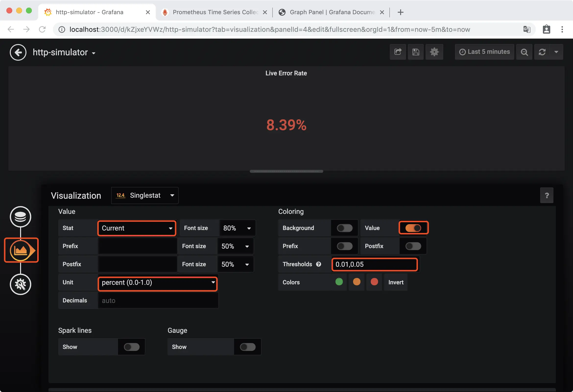Click the Thresholds help info icon
This screenshot has width=573, height=392.
pyautogui.click(x=319, y=264)
